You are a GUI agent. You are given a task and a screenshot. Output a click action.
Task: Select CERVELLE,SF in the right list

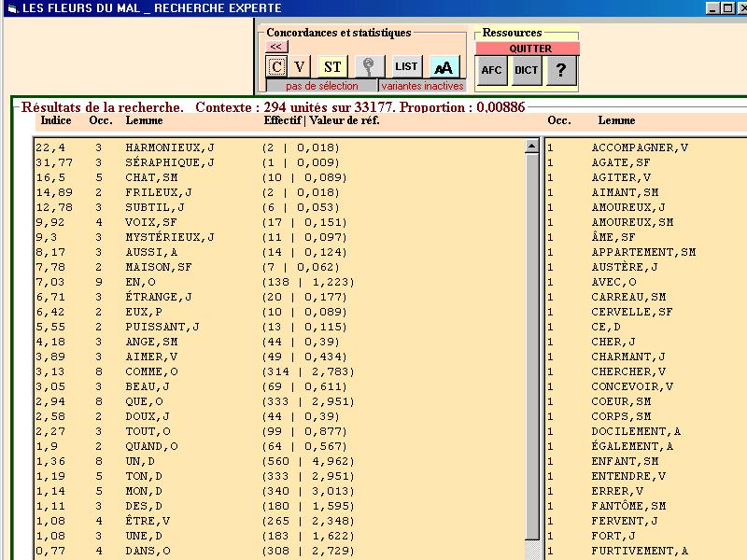click(x=646, y=312)
